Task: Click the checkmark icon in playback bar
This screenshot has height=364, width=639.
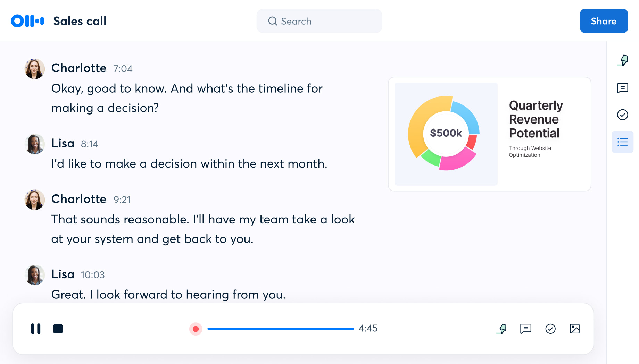Action: (x=550, y=329)
